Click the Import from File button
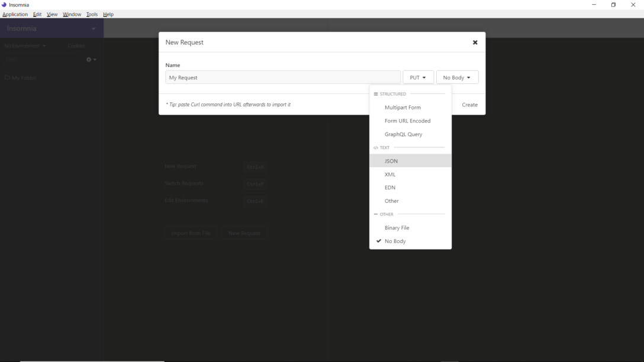Screen dimensions: 644x362 click(190, 233)
